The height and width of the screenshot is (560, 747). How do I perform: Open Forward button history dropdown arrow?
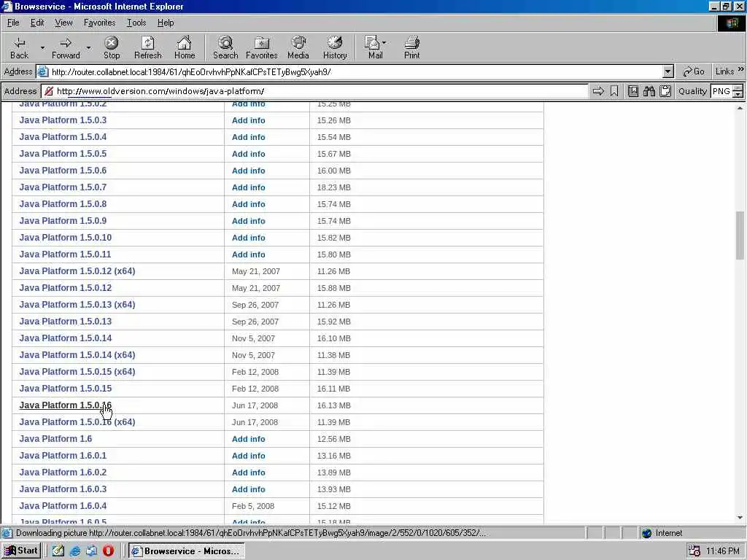pyautogui.click(x=88, y=47)
